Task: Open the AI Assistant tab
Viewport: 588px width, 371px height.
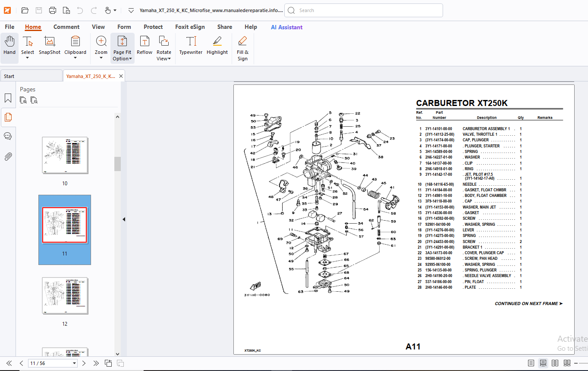Action: click(286, 27)
